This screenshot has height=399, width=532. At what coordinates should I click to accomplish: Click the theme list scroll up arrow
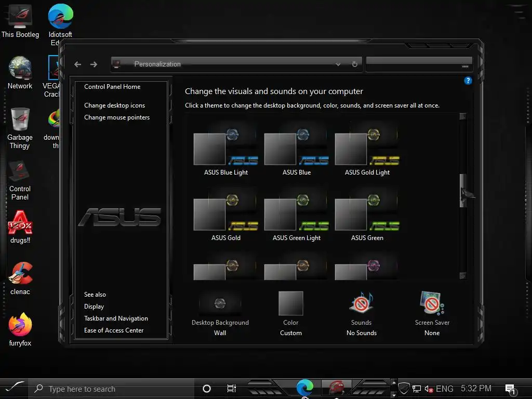(x=463, y=116)
